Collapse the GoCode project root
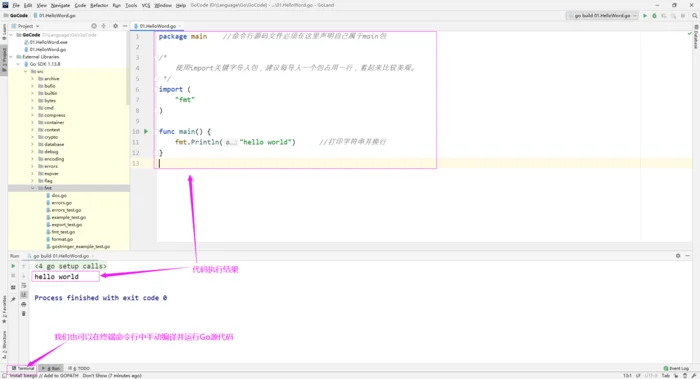 click(11, 35)
